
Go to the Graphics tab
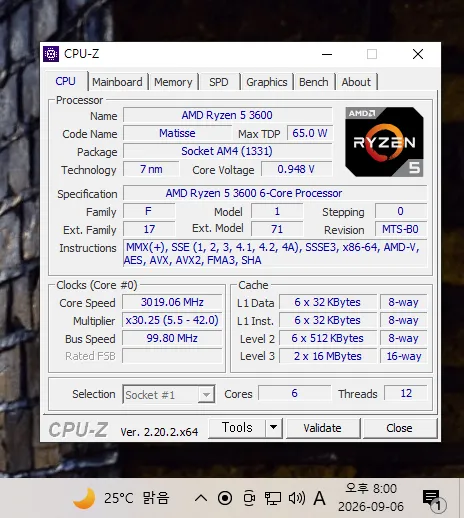[x=267, y=82]
